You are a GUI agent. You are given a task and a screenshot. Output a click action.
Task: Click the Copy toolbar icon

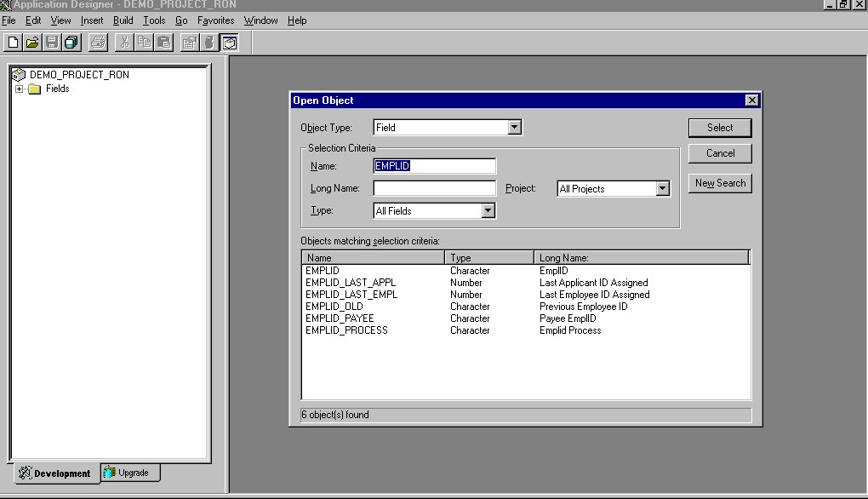coord(144,42)
